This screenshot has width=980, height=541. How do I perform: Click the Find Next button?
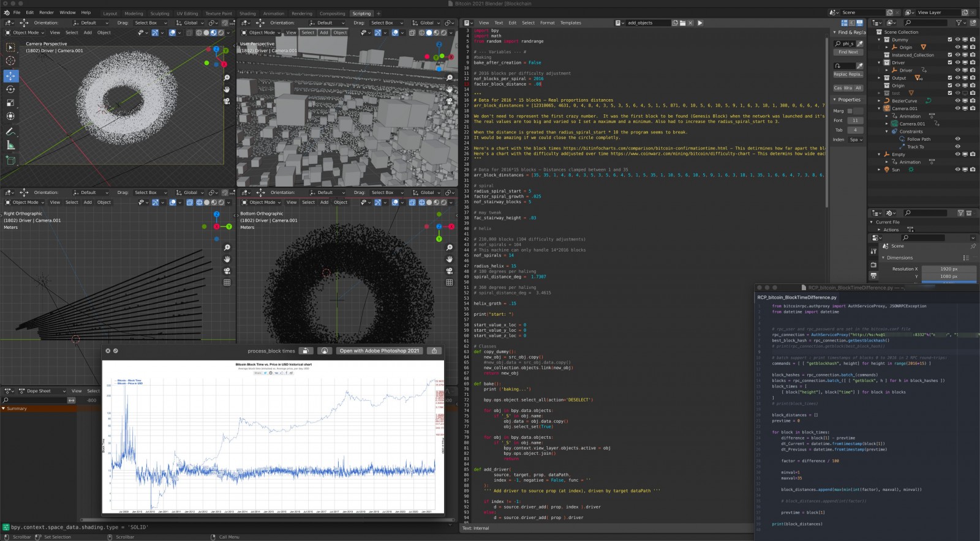(x=848, y=52)
